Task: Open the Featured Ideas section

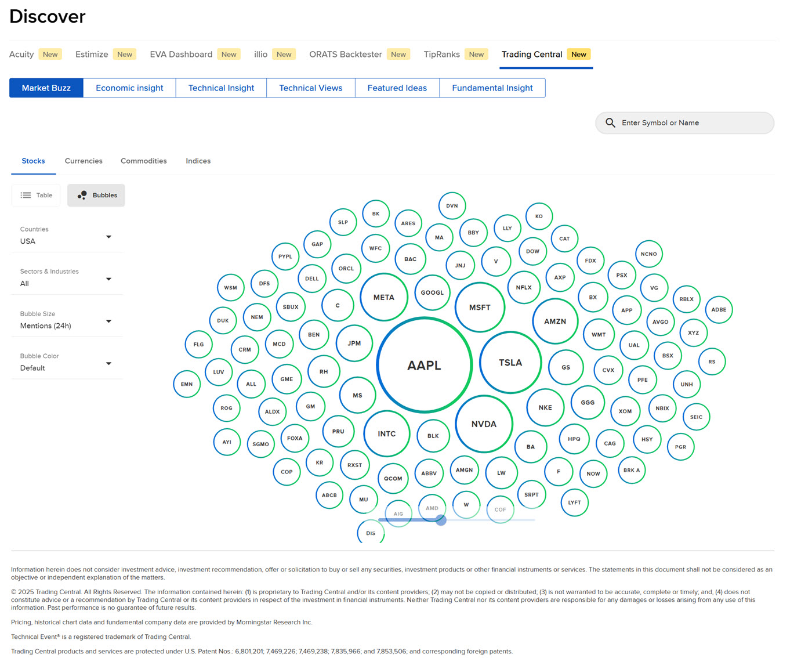Action: 397,88
